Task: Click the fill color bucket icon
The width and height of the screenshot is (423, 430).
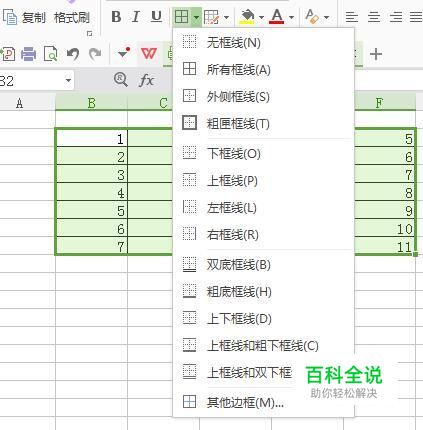Action: coord(247,17)
